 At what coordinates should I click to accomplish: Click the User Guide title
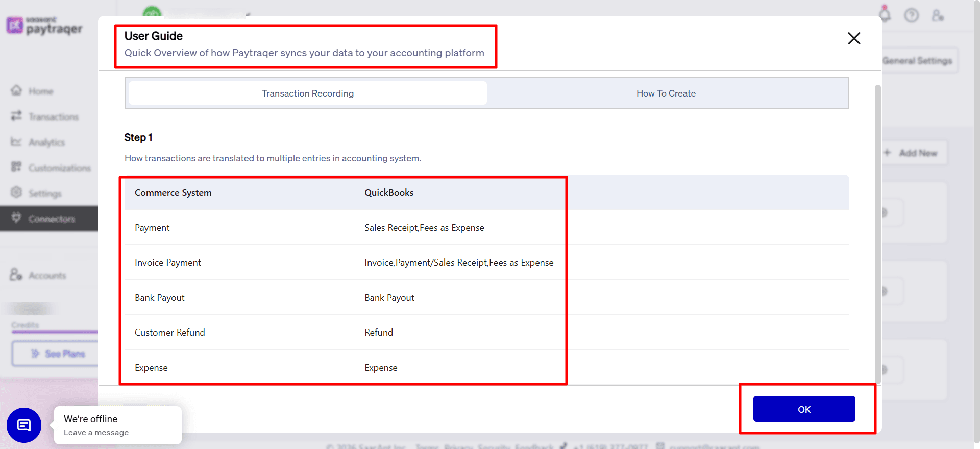tap(154, 36)
